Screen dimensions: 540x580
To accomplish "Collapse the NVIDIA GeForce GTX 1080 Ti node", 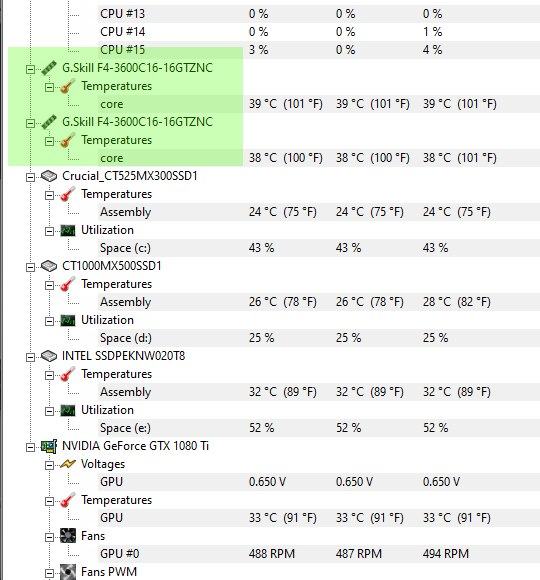I will click(30, 447).
